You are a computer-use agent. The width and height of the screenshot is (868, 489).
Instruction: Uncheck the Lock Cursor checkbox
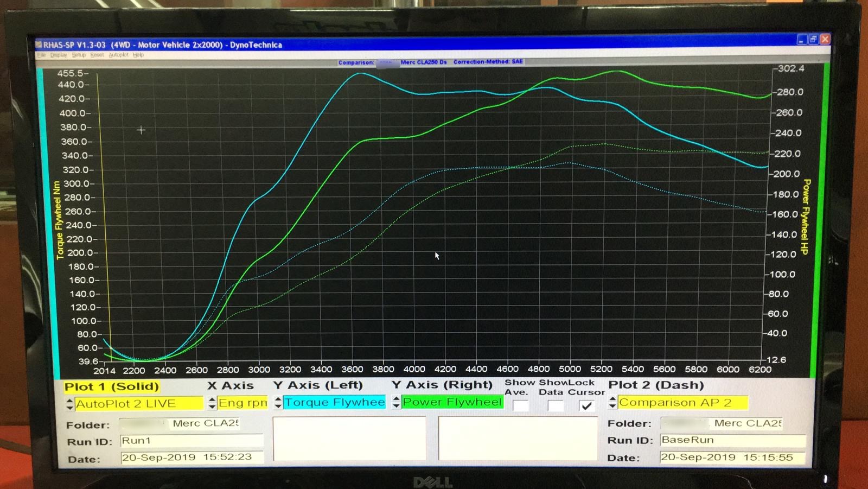point(586,405)
